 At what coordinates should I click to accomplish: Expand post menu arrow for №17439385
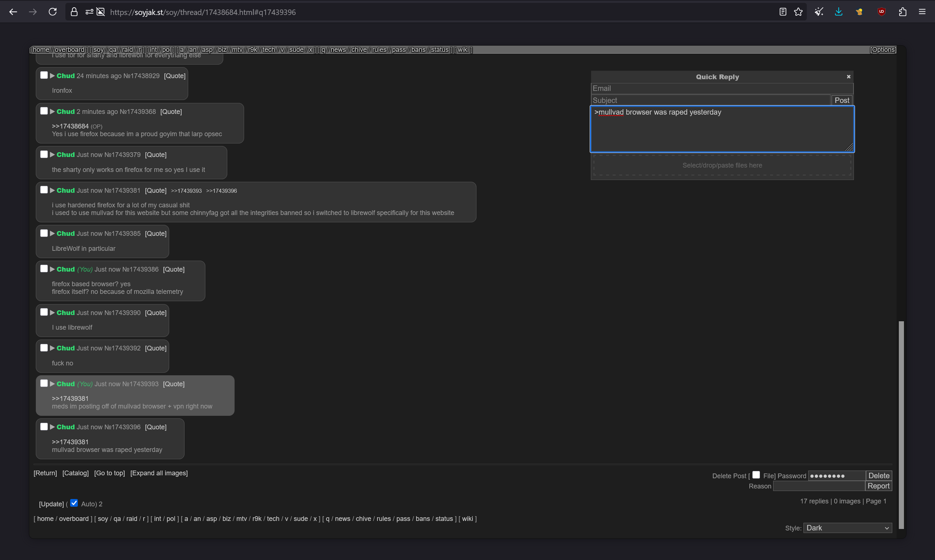(53, 233)
